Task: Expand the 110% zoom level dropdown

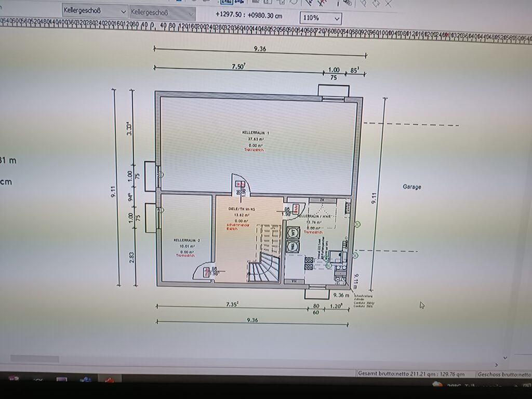Action: point(321,18)
